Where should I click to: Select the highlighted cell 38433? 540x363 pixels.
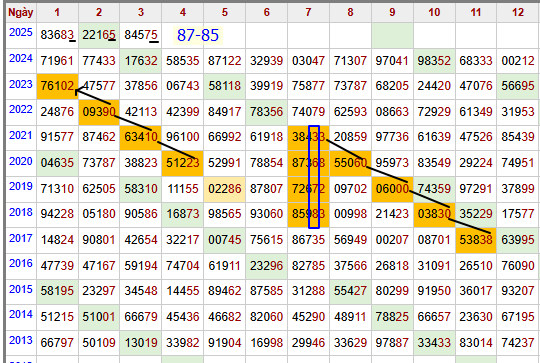pyautogui.click(x=308, y=137)
